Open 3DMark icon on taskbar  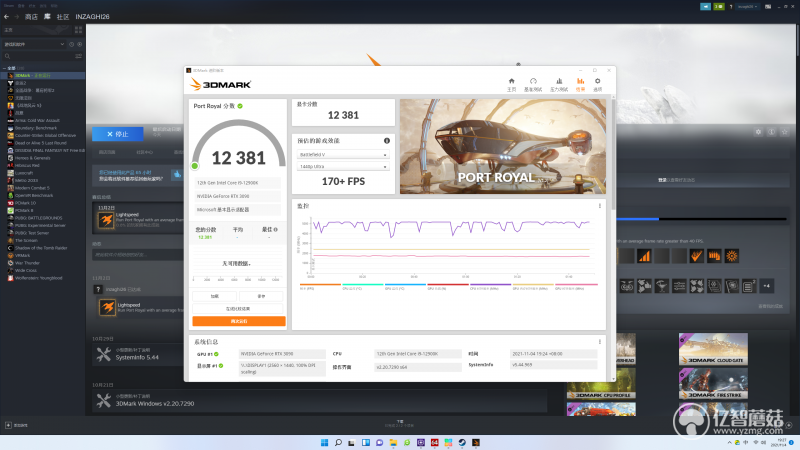476,442
